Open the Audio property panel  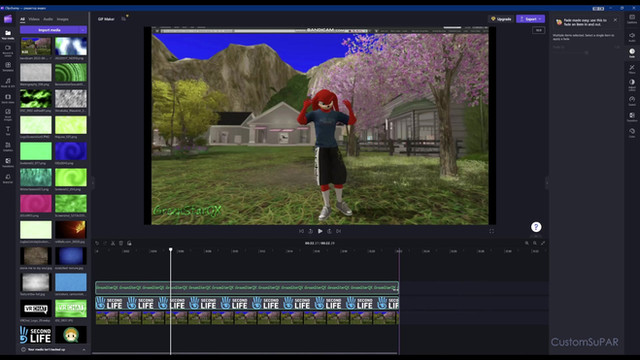click(632, 37)
